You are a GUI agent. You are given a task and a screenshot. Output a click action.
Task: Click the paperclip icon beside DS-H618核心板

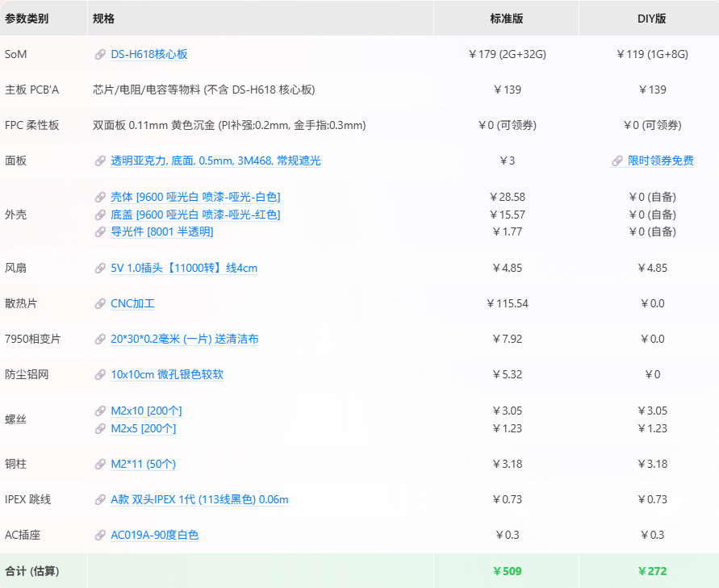tap(98, 54)
